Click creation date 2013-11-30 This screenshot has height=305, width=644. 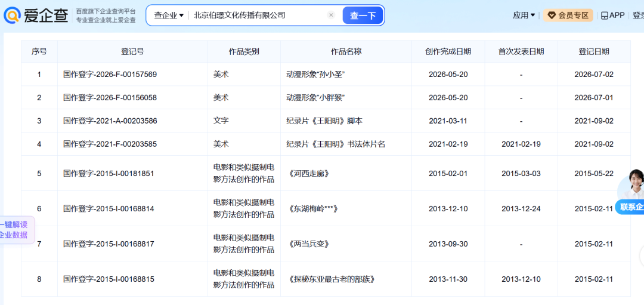[448, 279]
